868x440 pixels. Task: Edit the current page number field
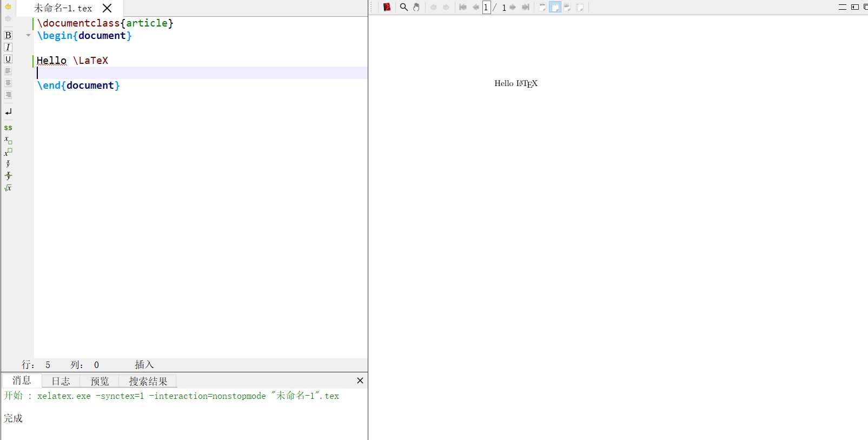[486, 7]
